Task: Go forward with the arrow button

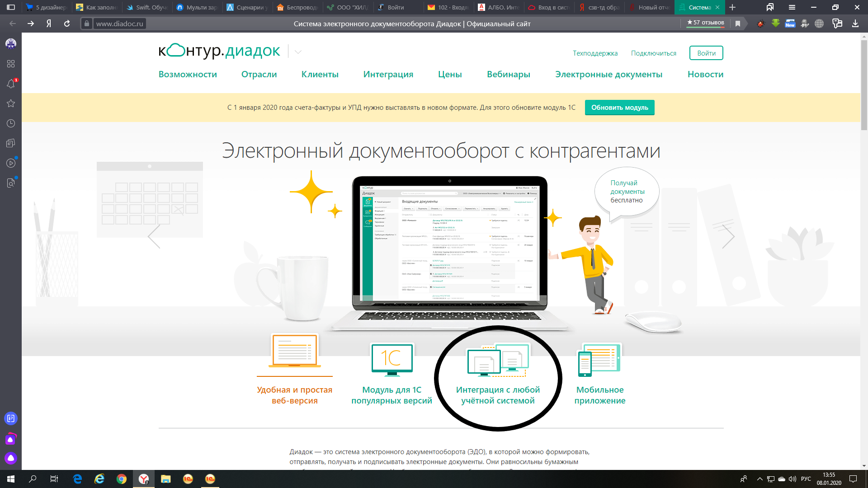Action: pos(31,23)
